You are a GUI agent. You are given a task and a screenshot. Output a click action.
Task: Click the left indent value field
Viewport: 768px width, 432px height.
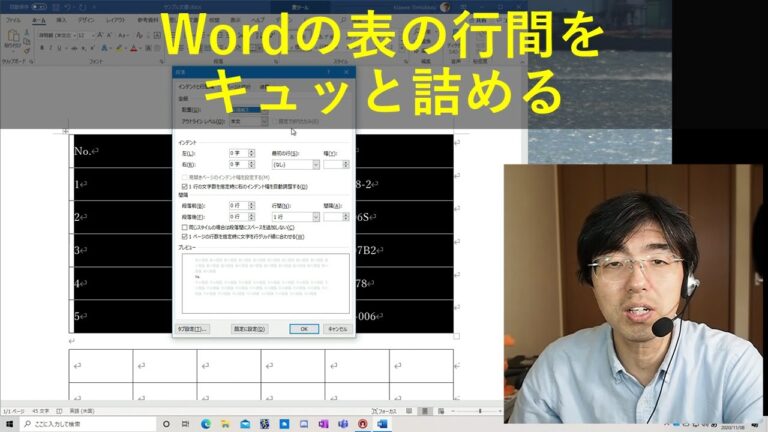pos(239,153)
